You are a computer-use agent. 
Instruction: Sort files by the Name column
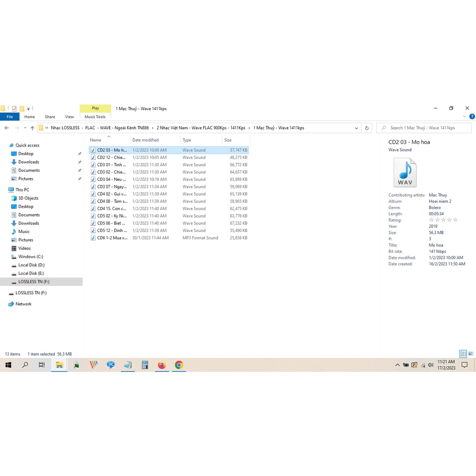tap(96, 140)
